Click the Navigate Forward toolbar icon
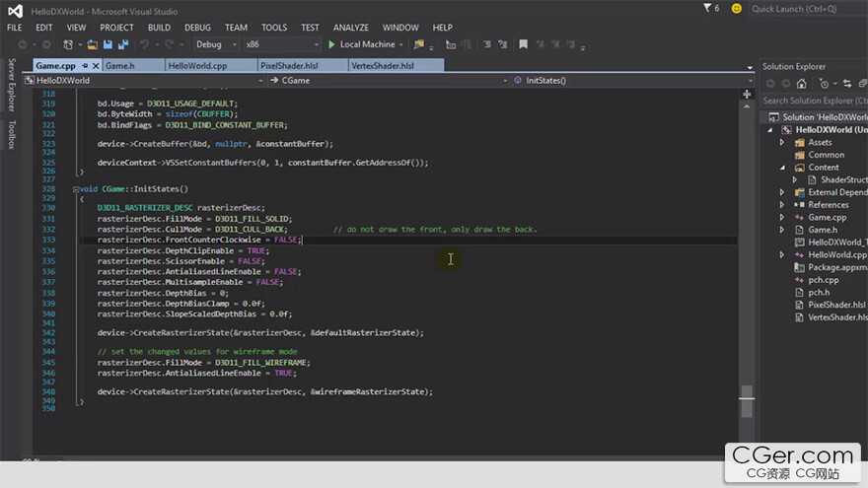 coord(46,44)
